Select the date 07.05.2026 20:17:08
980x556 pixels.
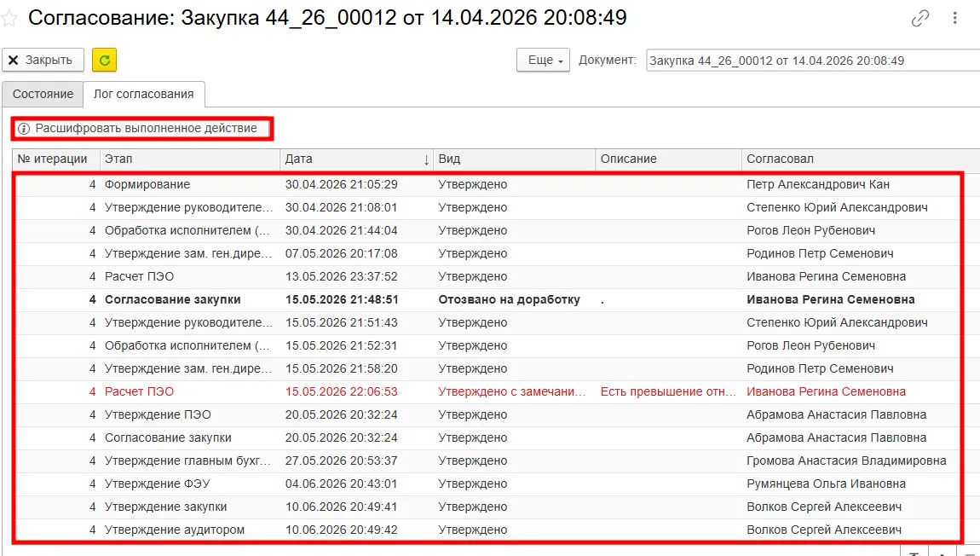click(341, 254)
